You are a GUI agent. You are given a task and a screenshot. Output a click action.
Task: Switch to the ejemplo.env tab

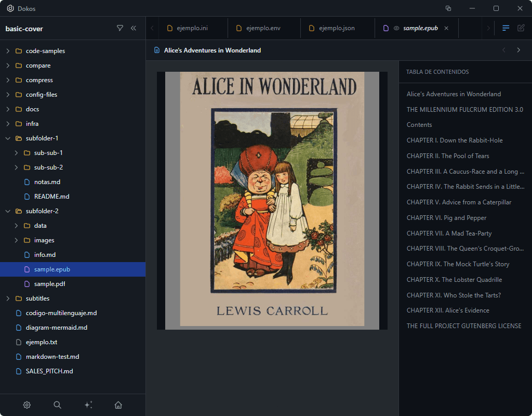coord(263,29)
